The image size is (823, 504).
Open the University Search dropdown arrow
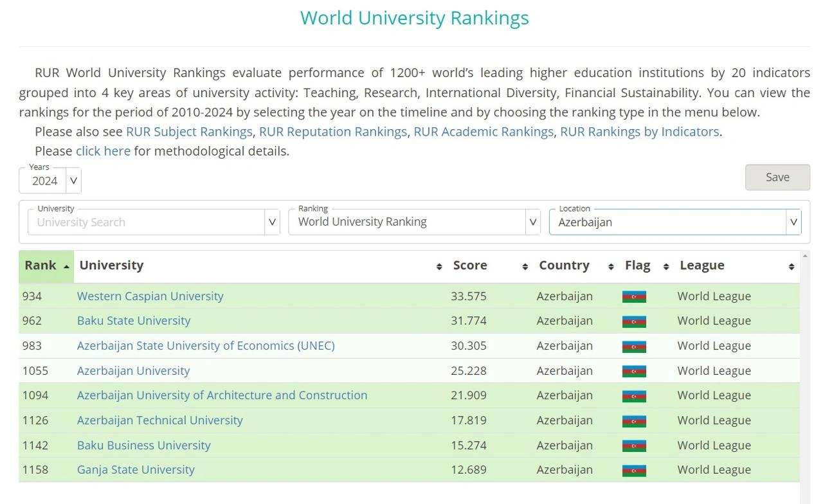coord(272,222)
